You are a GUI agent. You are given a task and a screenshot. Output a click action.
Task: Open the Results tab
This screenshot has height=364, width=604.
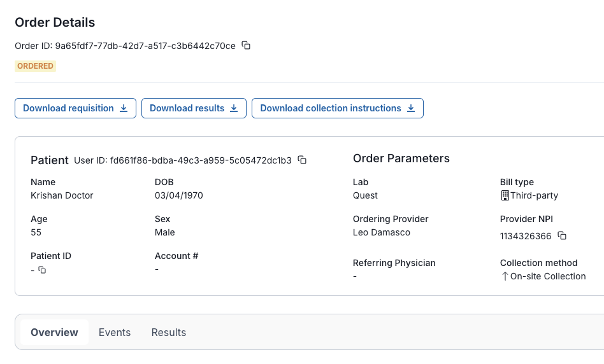click(x=169, y=332)
